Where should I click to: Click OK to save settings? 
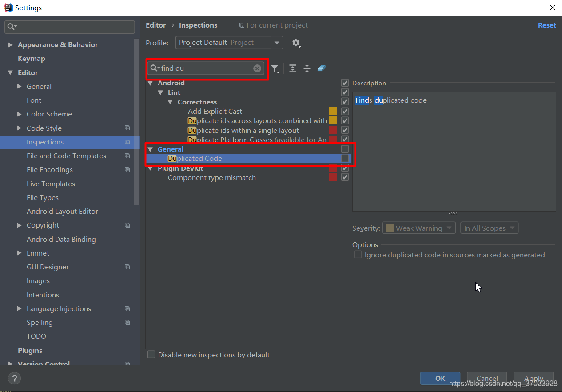[440, 378]
